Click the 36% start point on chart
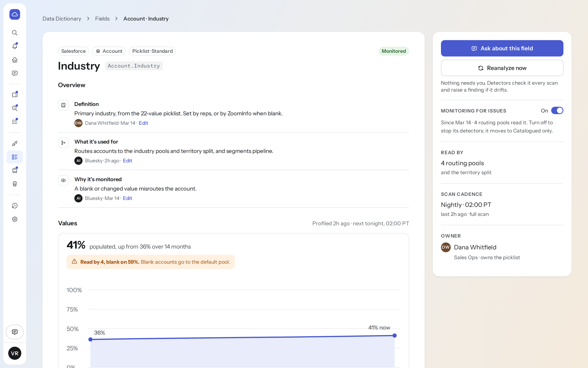This screenshot has height=368, width=588. pyautogui.click(x=91, y=339)
